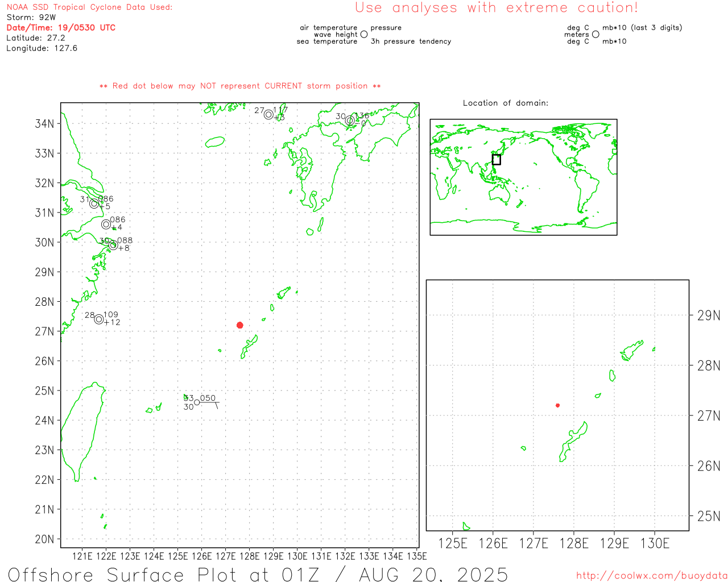Select station circle labeled 088 +8

point(113,245)
